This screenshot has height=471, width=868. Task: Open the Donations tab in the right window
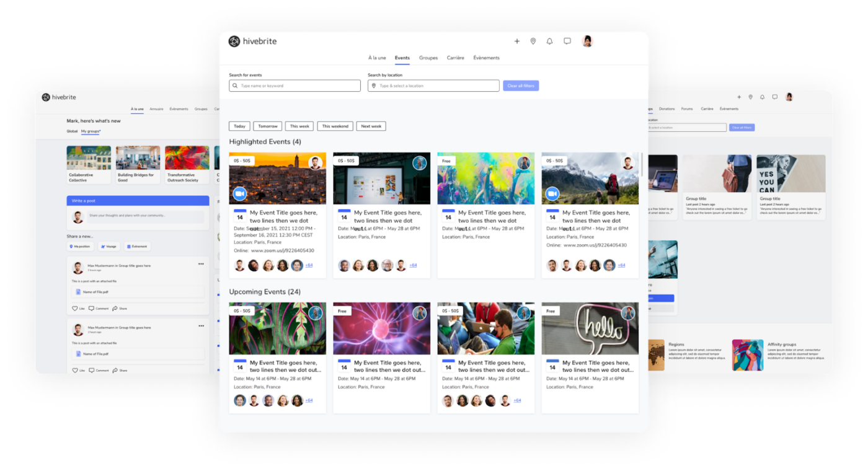click(x=666, y=109)
